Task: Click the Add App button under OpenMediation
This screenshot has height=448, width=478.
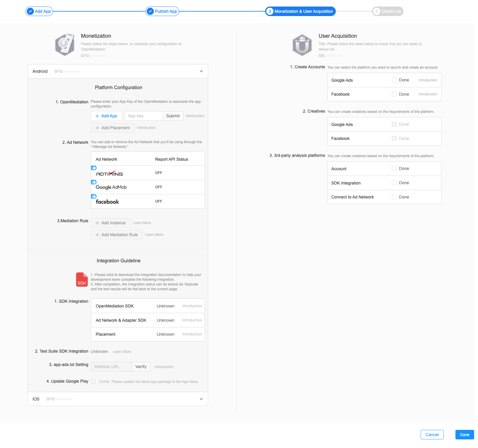Action: click(106, 116)
